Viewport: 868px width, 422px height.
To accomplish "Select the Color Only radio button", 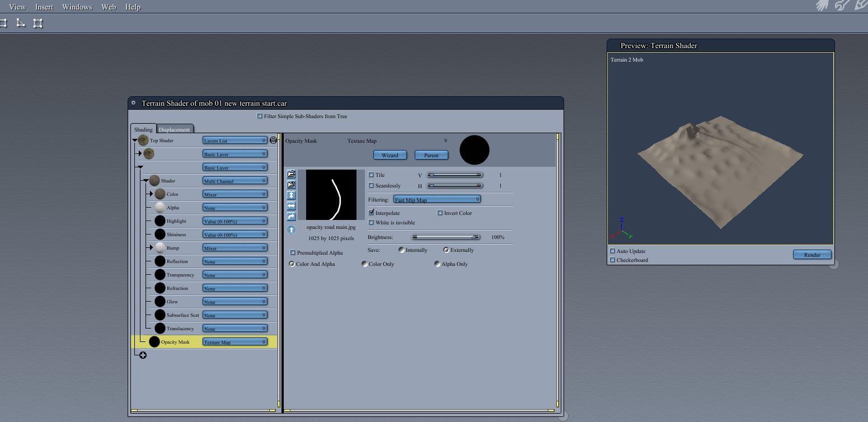I will tap(364, 264).
